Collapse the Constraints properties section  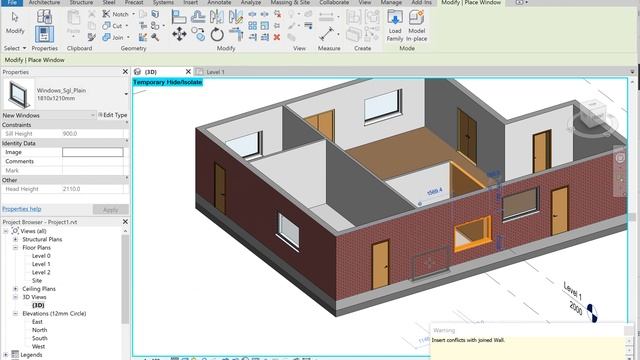[x=127, y=122]
